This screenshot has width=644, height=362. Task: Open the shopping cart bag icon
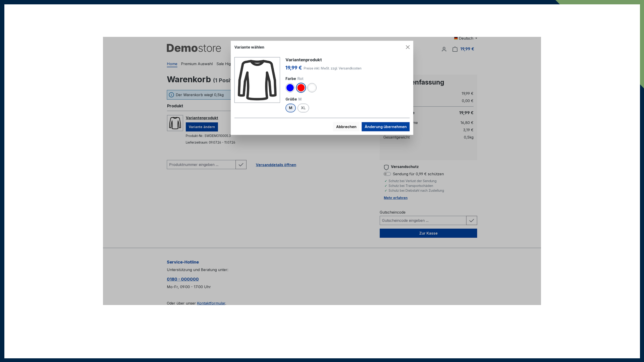455,49
